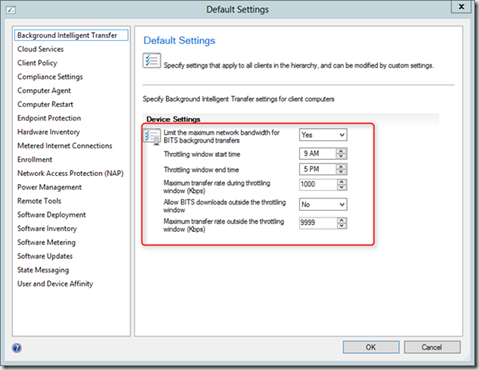Click the 9 AM start time field
479x370 pixels.
coord(318,154)
